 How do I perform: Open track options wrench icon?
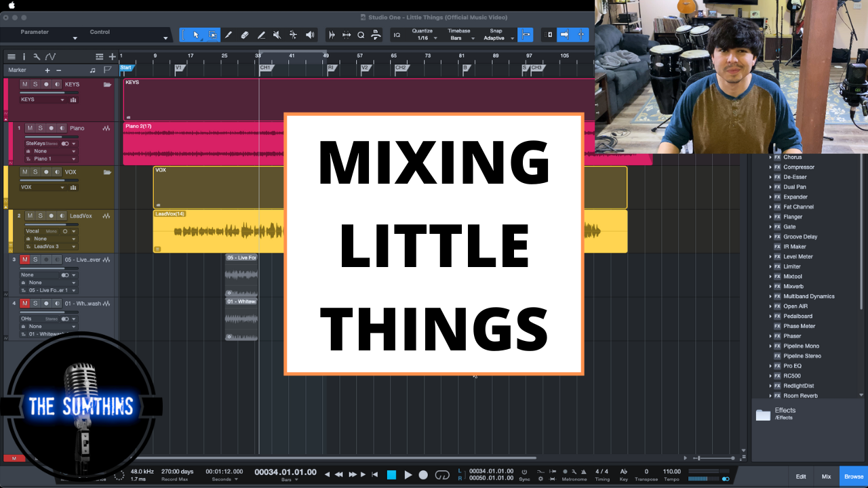point(37,57)
